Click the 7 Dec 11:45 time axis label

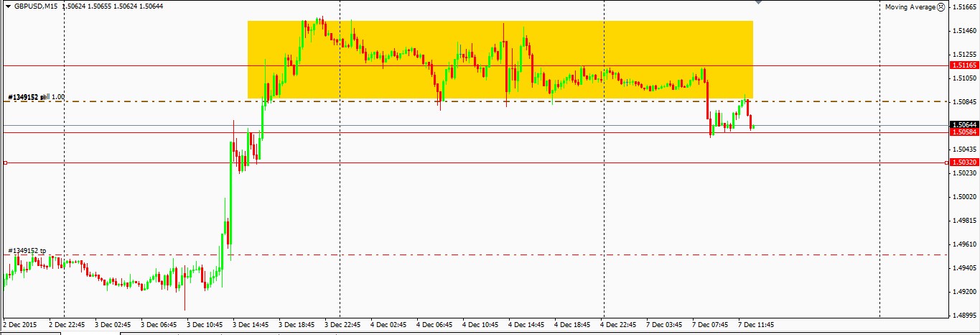756,325
